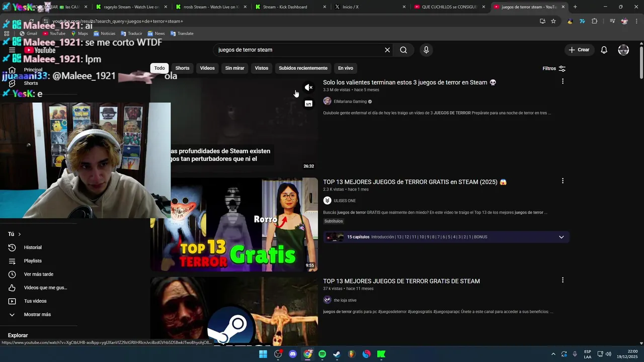Open ULISES ONE channel link
644x362 pixels.
345,201
